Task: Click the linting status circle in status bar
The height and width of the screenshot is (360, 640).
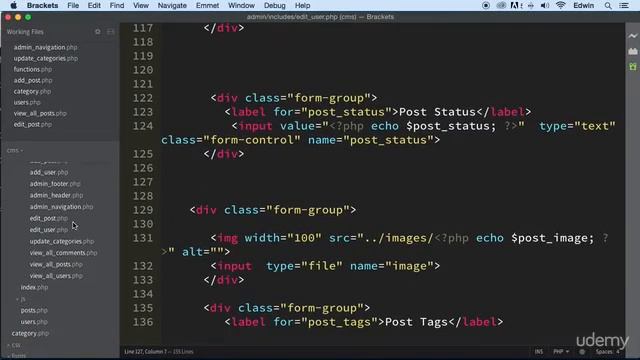Action: point(582,351)
